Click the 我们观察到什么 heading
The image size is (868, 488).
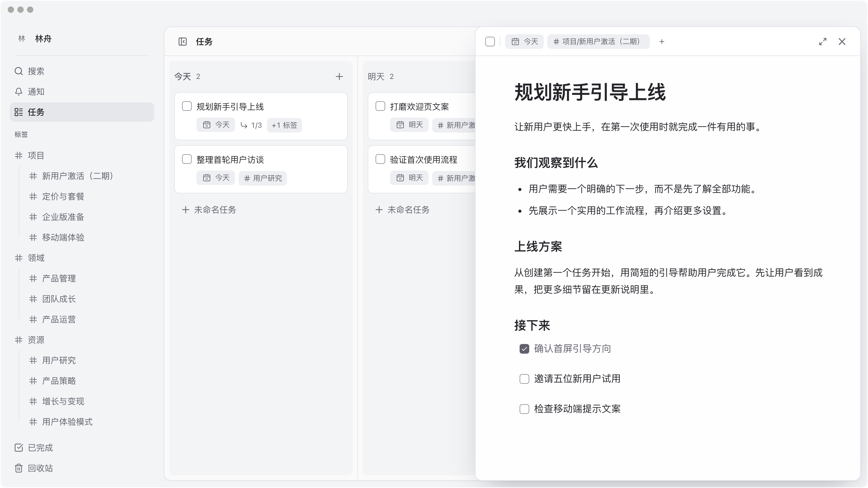click(556, 163)
